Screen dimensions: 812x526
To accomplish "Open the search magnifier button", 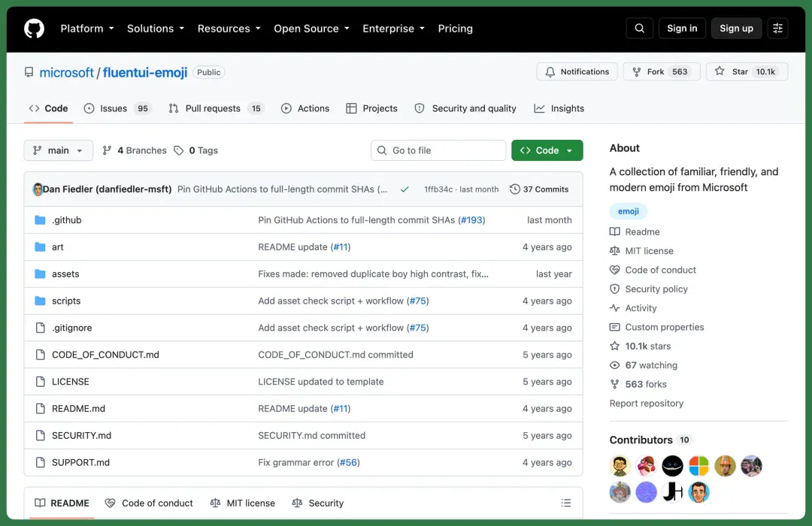I will point(640,29).
